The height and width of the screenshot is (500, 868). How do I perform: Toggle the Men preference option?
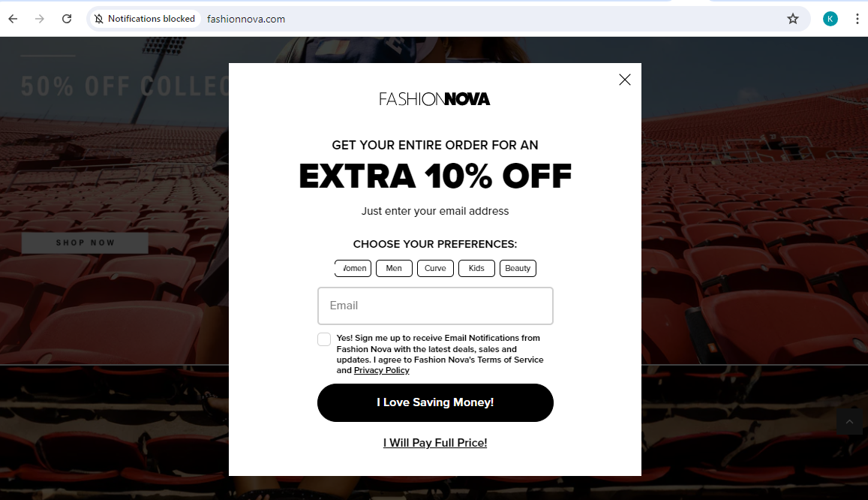394,268
